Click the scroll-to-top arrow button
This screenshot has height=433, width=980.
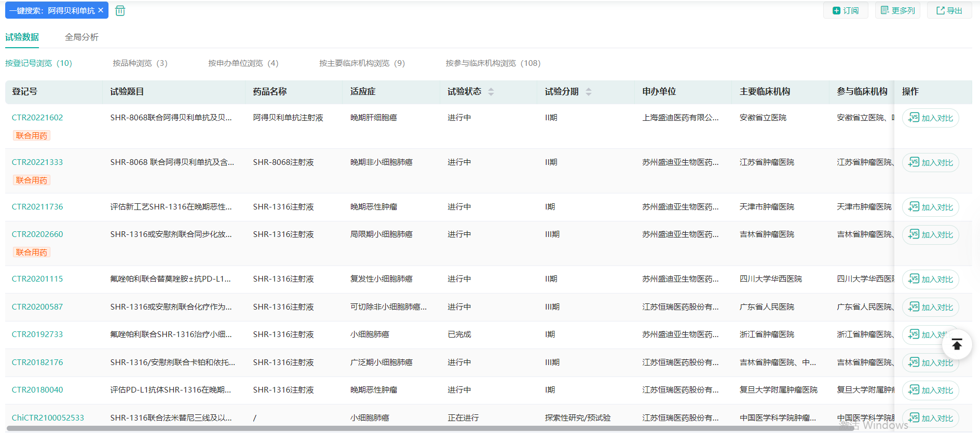coord(957,344)
